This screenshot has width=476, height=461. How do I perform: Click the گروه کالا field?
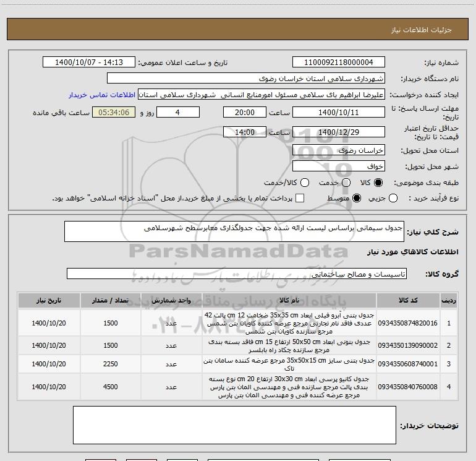[x=237, y=274]
